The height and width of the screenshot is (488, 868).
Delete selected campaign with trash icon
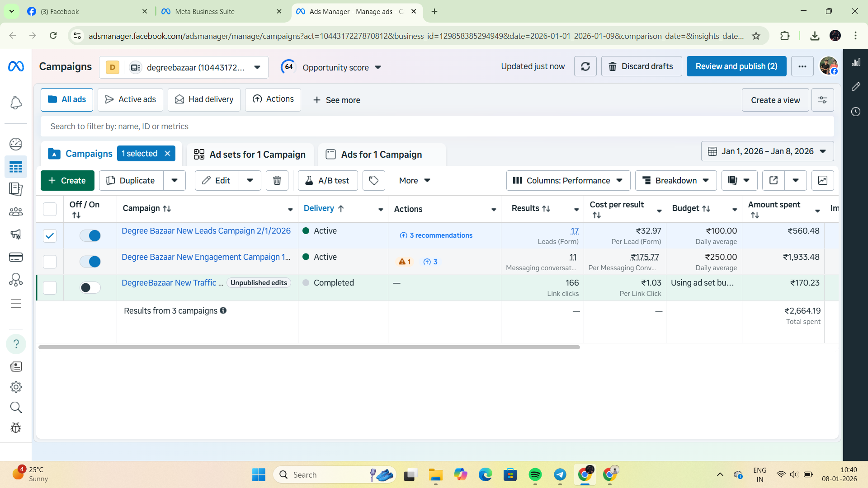pyautogui.click(x=277, y=180)
